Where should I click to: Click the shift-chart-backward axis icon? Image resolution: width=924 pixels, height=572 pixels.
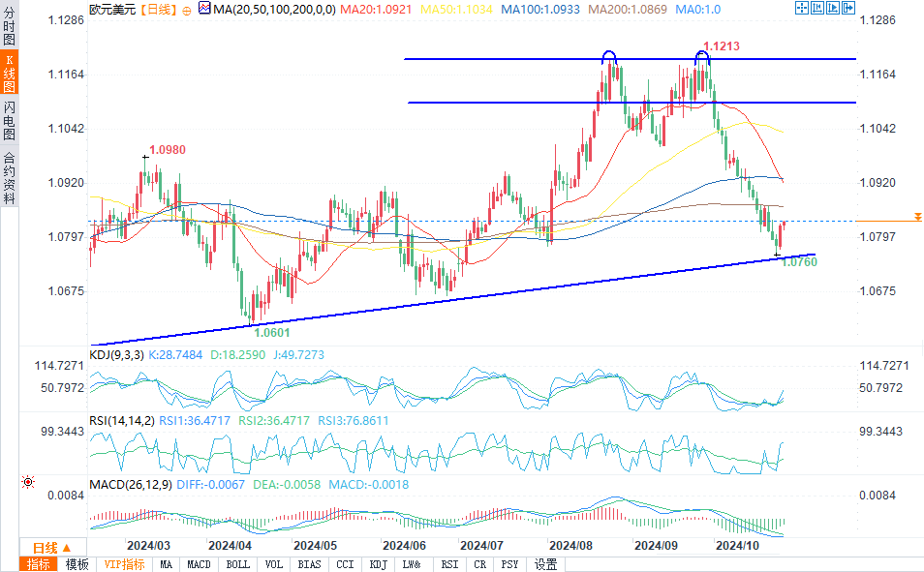816,8
